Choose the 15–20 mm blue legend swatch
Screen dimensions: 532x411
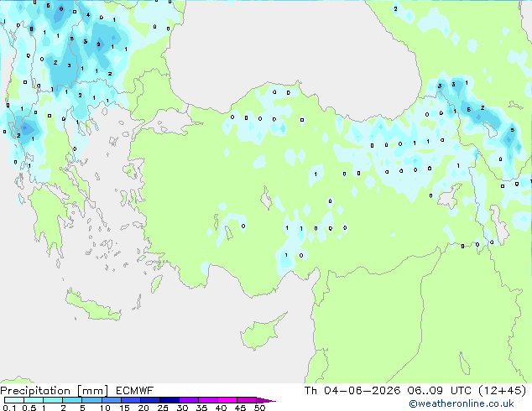click(131, 400)
